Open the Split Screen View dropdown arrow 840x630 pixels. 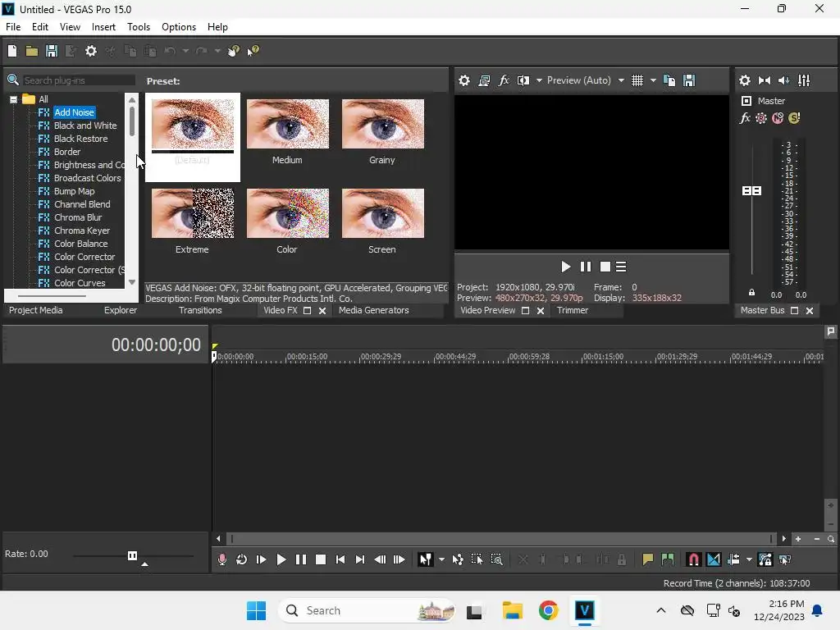(x=539, y=80)
